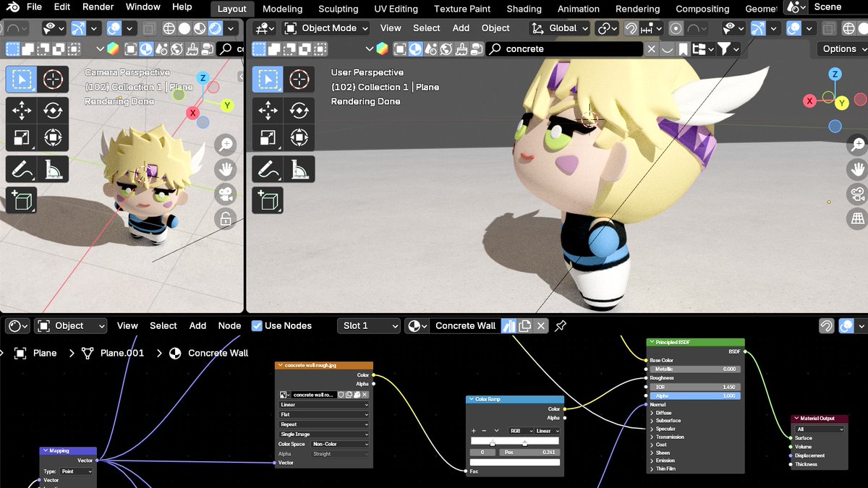Toggle camera view icon in User Perspective viewport

pyautogui.click(x=858, y=194)
